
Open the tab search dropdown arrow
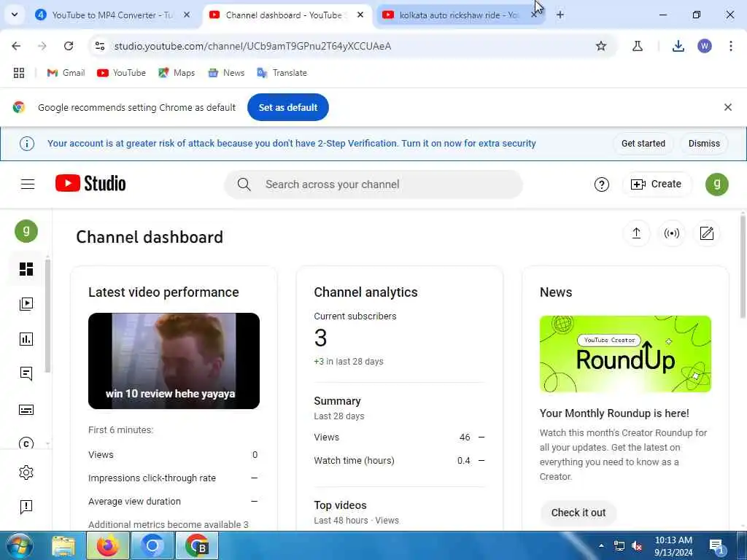(x=15, y=15)
